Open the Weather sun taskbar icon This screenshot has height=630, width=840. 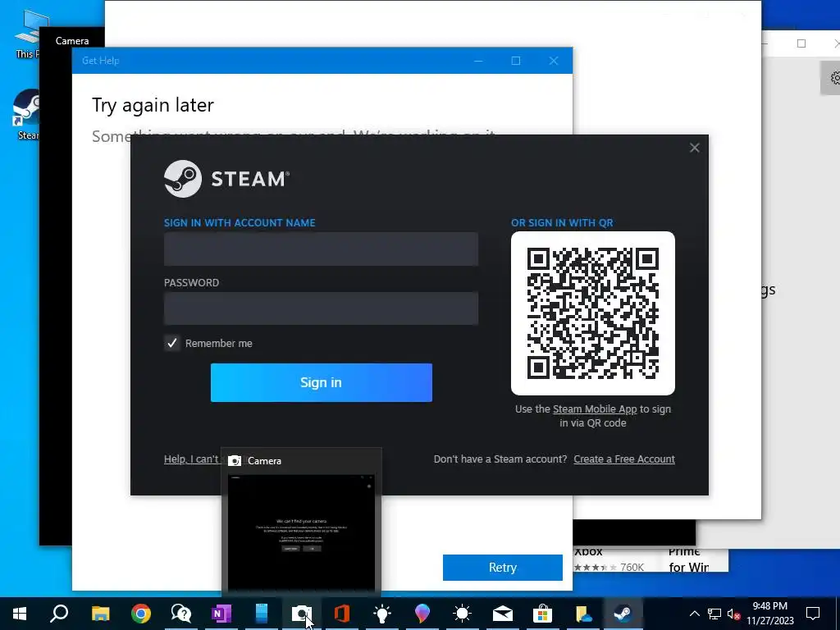coord(462,614)
